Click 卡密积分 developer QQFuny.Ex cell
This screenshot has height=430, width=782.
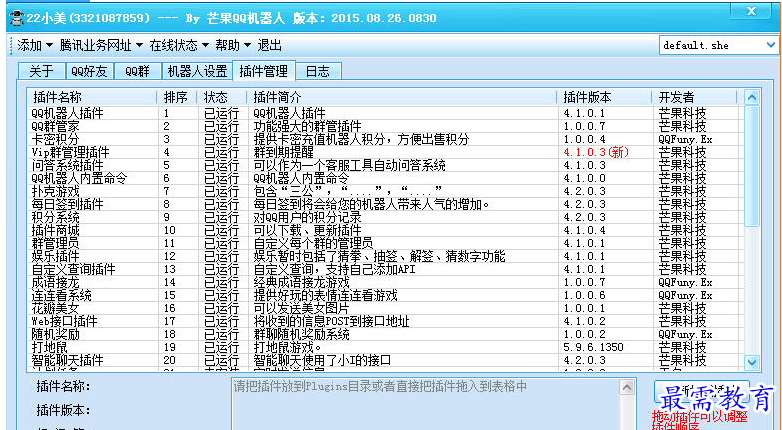[685, 139]
